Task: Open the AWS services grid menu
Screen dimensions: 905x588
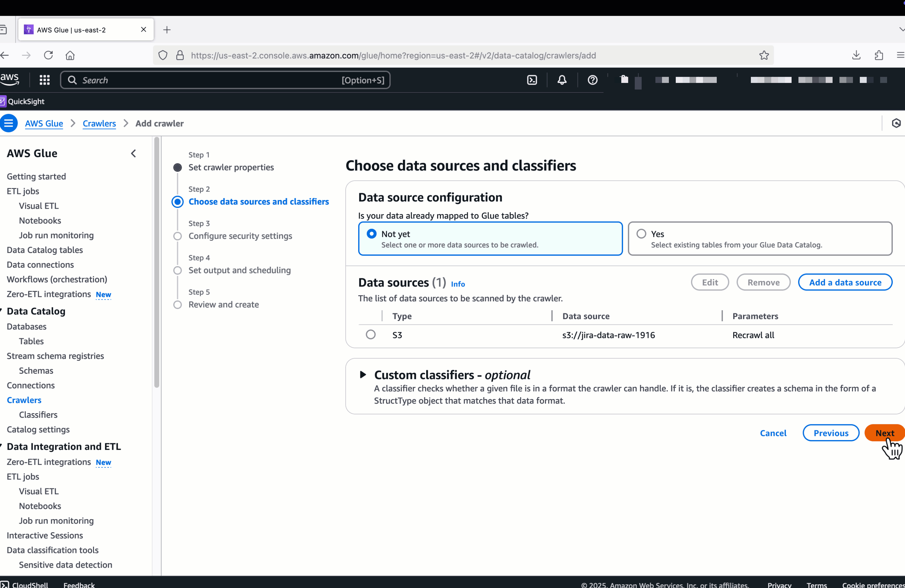Action: [x=45, y=80]
